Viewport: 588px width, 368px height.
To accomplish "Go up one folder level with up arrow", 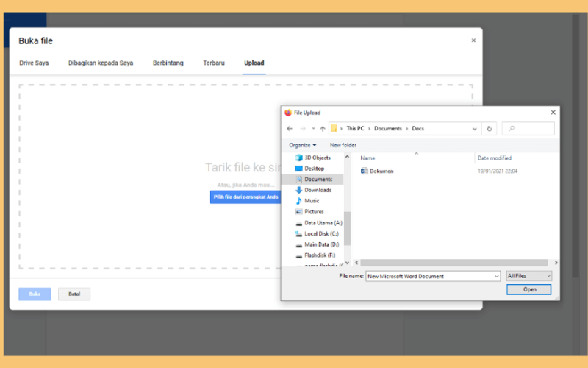I will coord(323,128).
